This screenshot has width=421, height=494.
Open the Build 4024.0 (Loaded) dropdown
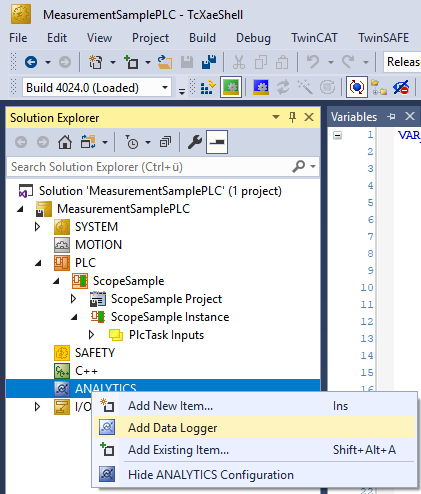97,88
